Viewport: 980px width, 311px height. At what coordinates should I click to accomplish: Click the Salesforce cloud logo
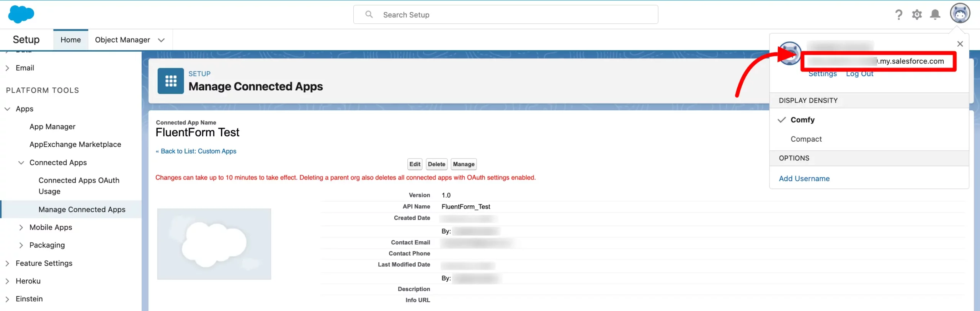21,15
